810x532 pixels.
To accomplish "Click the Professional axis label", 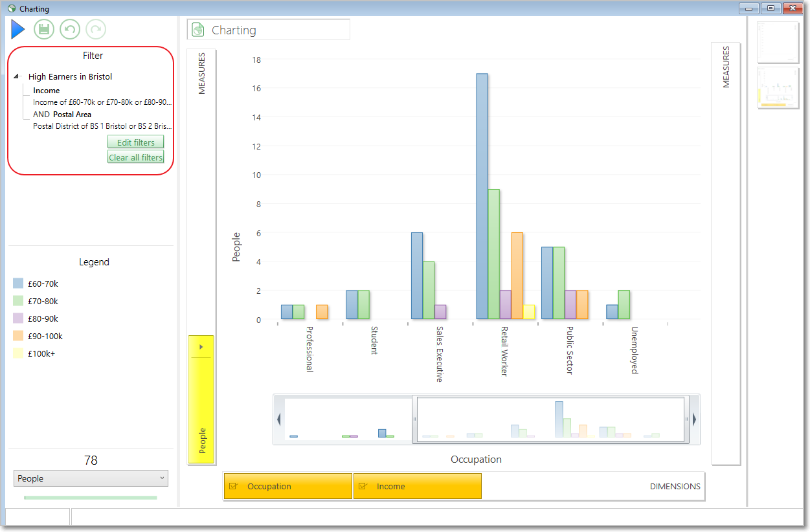I will [309, 349].
